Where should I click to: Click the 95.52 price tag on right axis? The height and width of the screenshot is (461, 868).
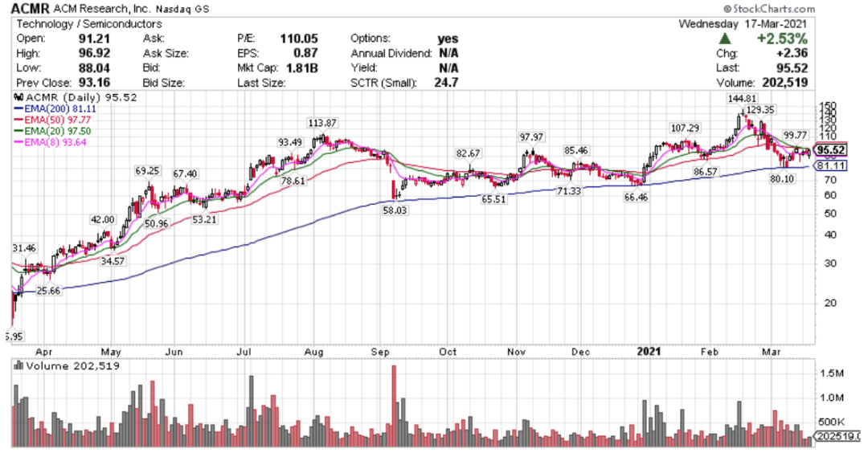pos(830,150)
